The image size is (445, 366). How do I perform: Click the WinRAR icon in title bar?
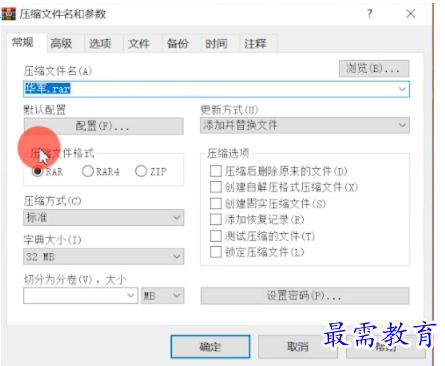pos(9,14)
